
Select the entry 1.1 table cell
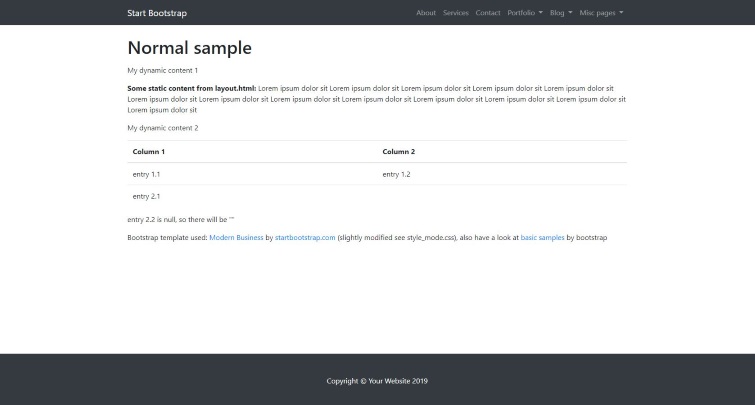pyautogui.click(x=146, y=174)
